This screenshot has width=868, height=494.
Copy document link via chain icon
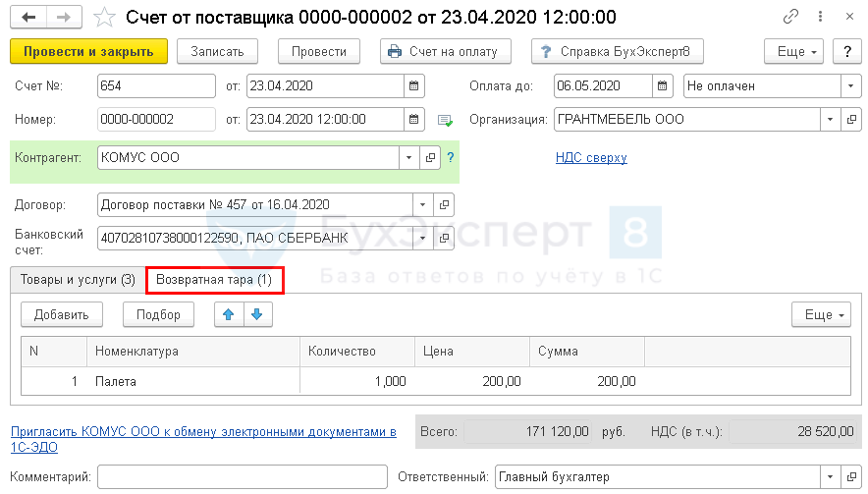(x=790, y=18)
